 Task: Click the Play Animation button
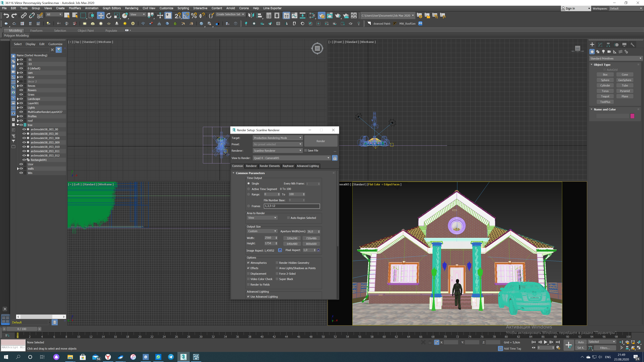pyautogui.click(x=546, y=342)
